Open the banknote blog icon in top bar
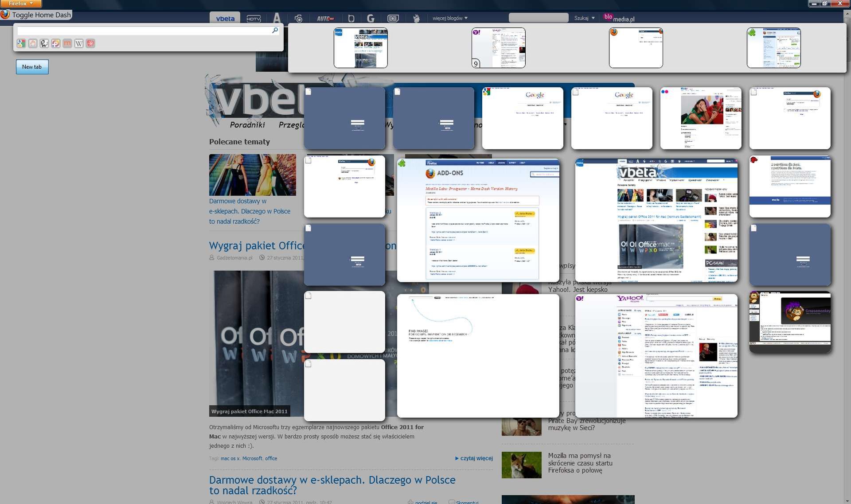This screenshot has height=504, width=851. 393,19
